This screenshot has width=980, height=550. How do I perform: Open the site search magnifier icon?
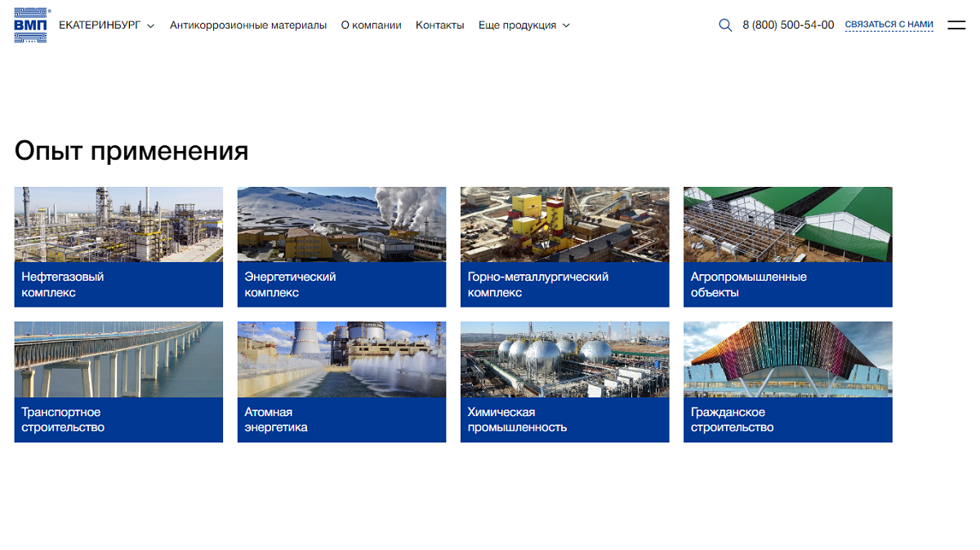tap(725, 25)
